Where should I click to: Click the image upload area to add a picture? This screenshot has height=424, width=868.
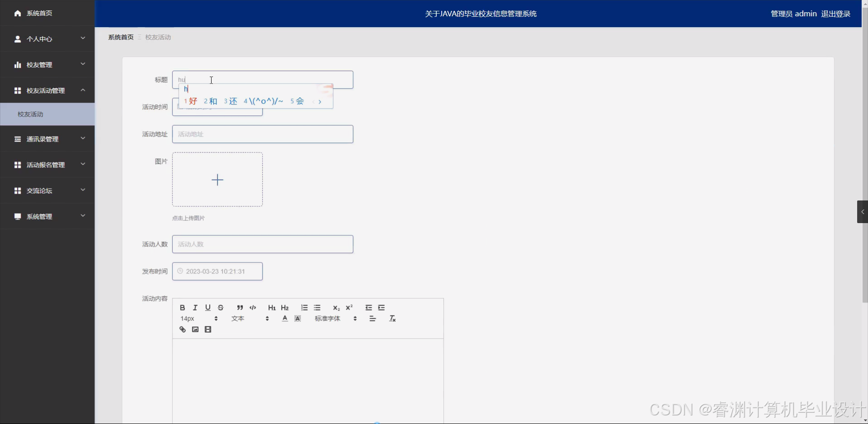point(217,180)
